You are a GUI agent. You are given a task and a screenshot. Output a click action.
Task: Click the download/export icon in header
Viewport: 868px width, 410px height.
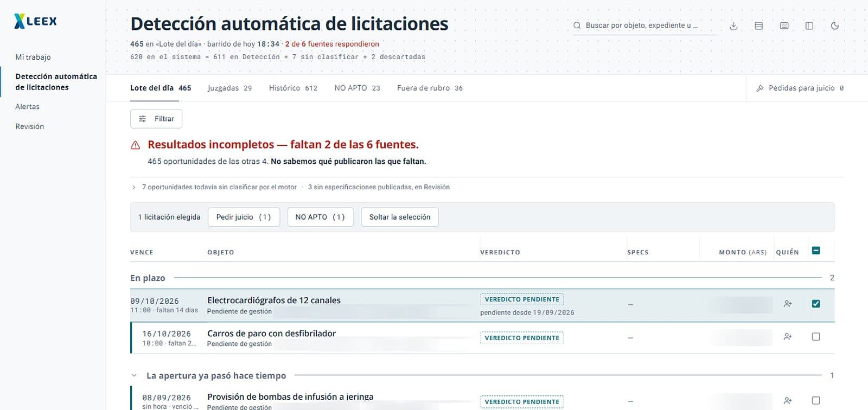pos(733,25)
